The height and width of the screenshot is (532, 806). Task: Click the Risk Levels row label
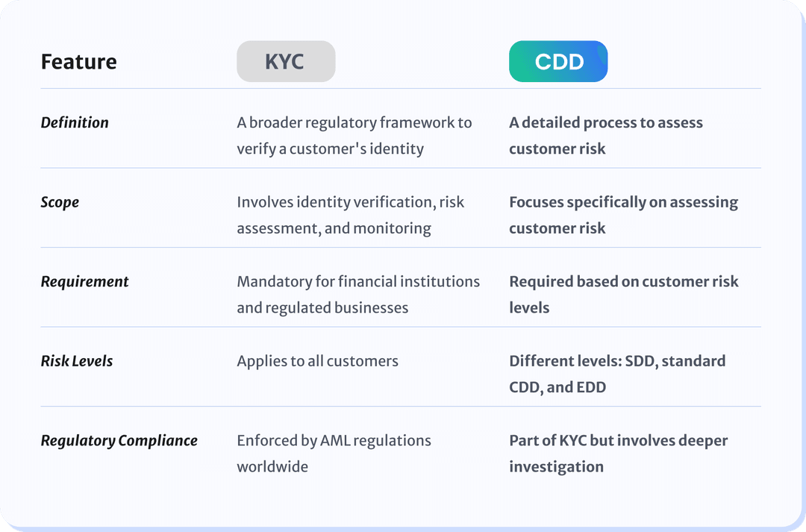77,361
